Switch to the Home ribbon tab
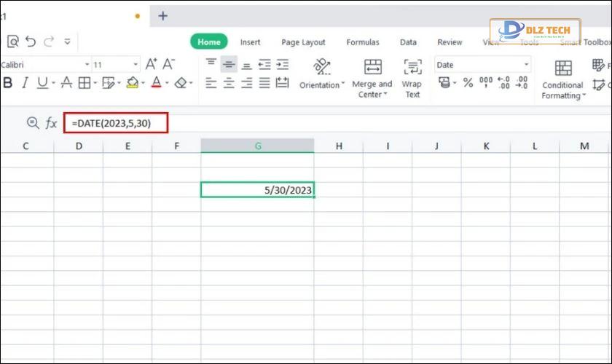Image resolution: width=612 pixels, height=364 pixels. point(209,41)
